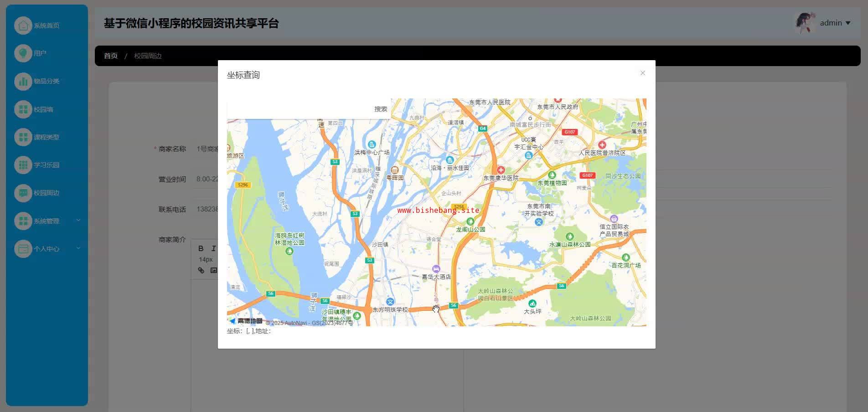The height and width of the screenshot is (412, 868).
Task: Click the insert image icon in editor
Action: pyautogui.click(x=213, y=270)
